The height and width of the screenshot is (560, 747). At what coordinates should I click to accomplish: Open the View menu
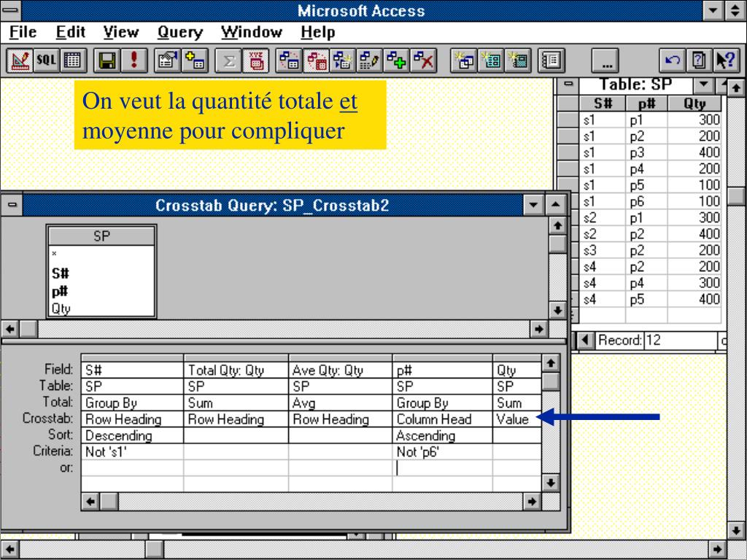tap(121, 32)
